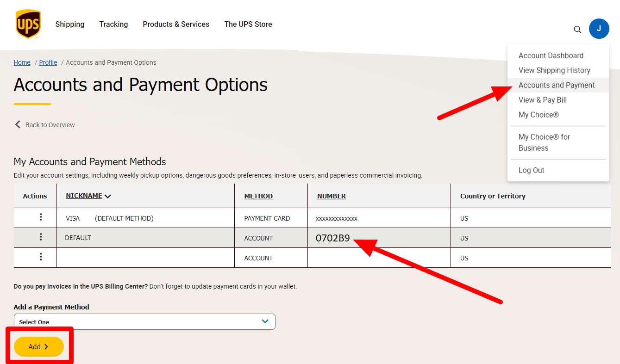Image resolution: width=620 pixels, height=364 pixels.
Task: Open actions menu for the unnamed account row
Action: [x=41, y=257]
